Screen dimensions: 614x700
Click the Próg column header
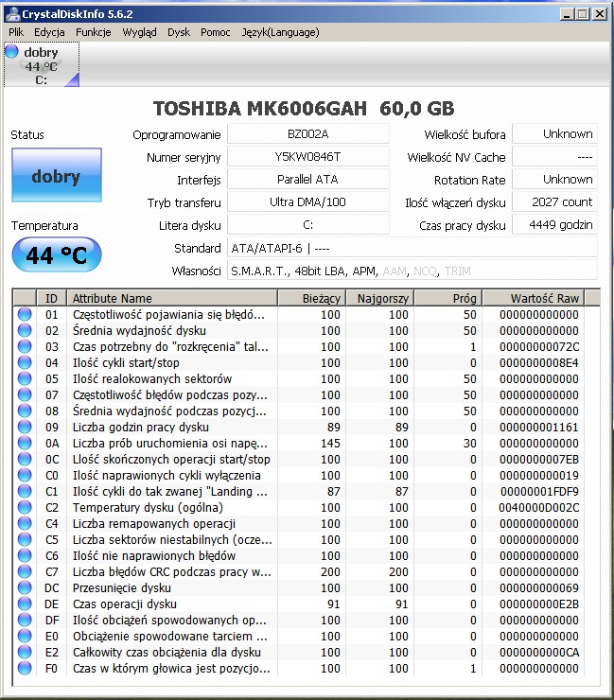[x=448, y=298]
